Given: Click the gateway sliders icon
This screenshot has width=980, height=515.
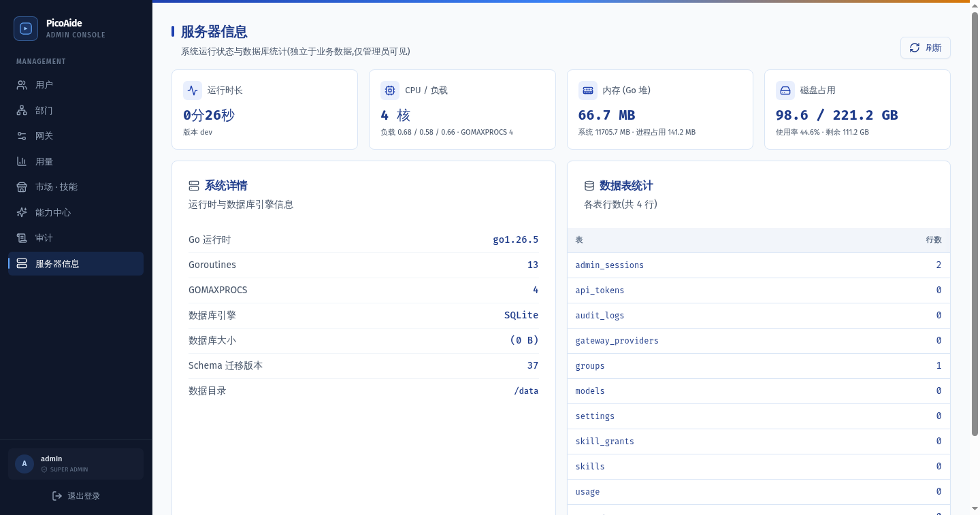Looking at the screenshot, I should click(22, 136).
